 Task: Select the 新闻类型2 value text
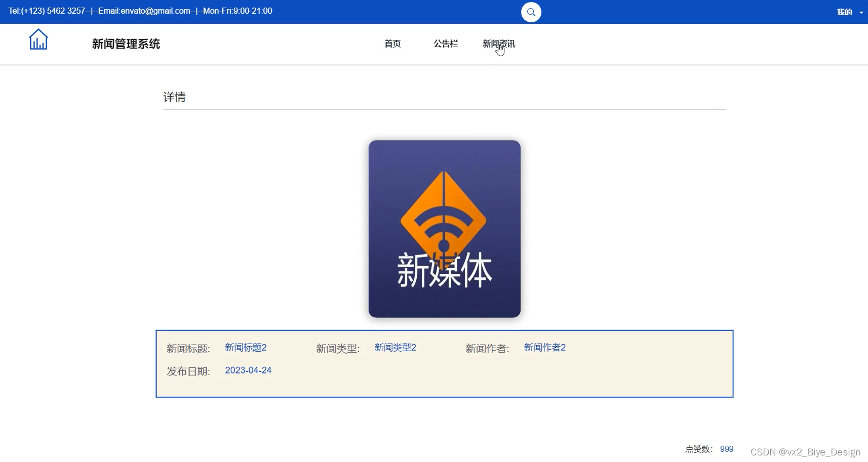click(x=395, y=348)
